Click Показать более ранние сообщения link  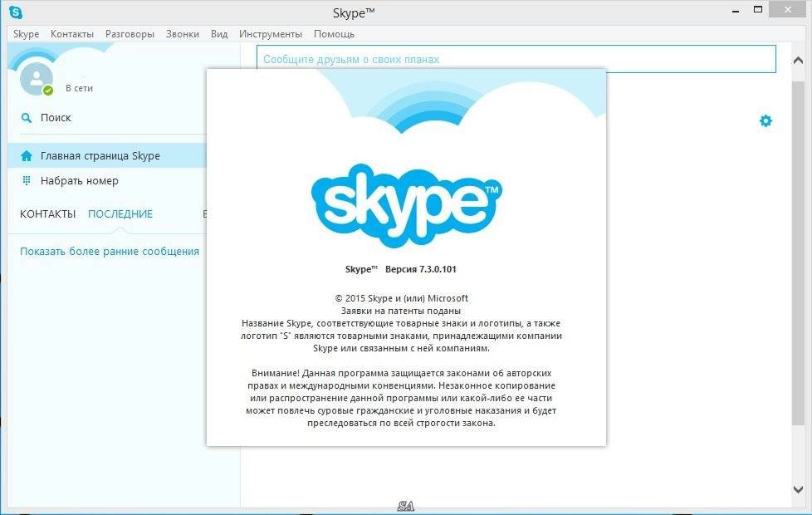tap(110, 252)
